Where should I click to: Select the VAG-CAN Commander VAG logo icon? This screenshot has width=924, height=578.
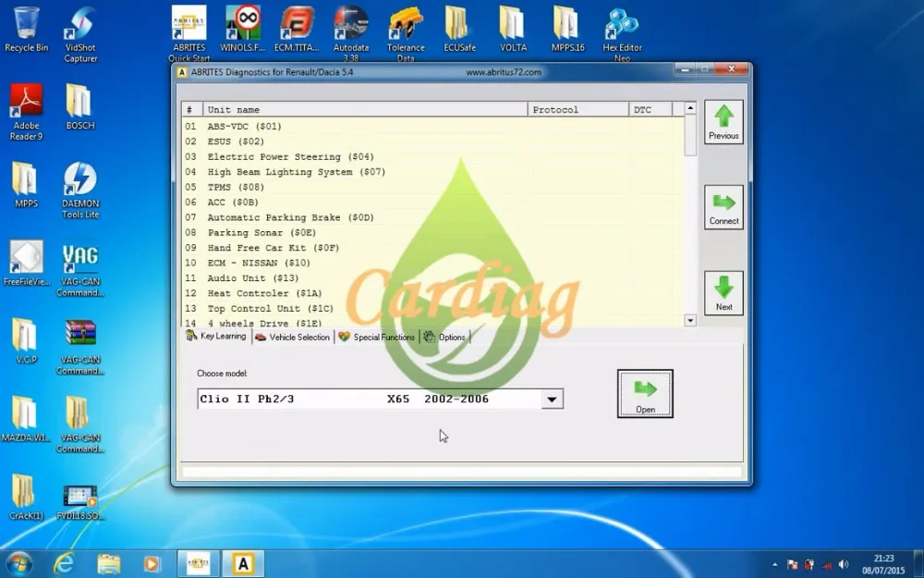click(x=80, y=268)
